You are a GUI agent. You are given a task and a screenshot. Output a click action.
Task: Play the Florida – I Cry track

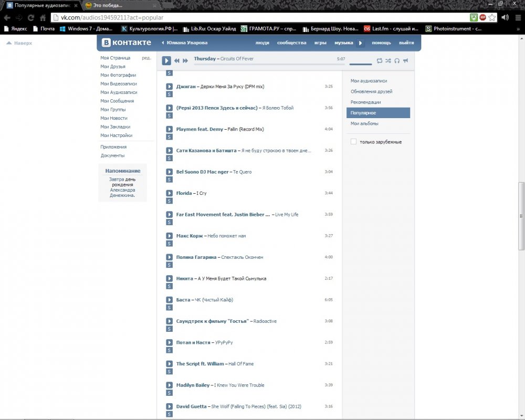coord(170,193)
